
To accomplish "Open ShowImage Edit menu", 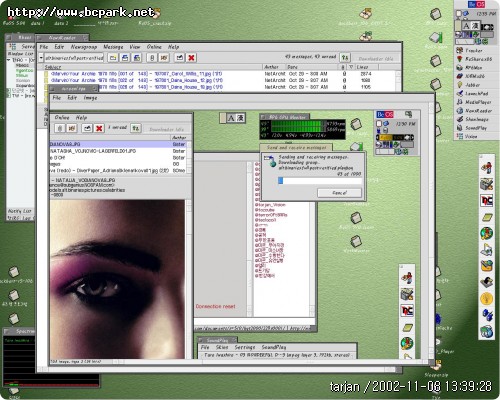I will point(72,98).
